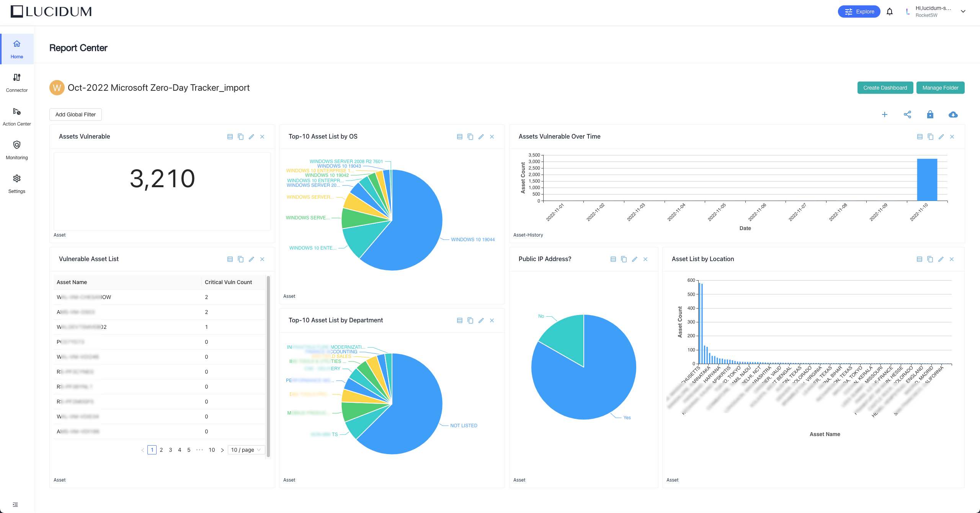Click the plus icon to add new panel
Viewport: 980px width, 513px height.
(x=885, y=115)
